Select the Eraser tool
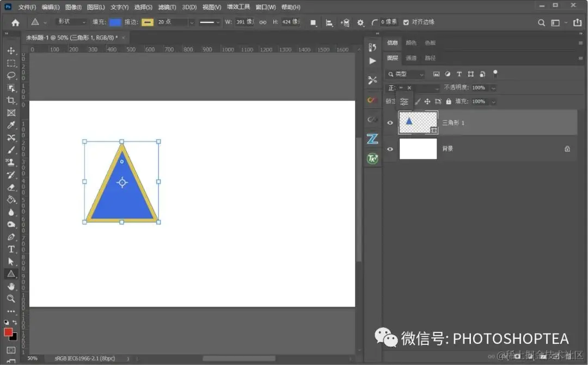 click(x=11, y=187)
